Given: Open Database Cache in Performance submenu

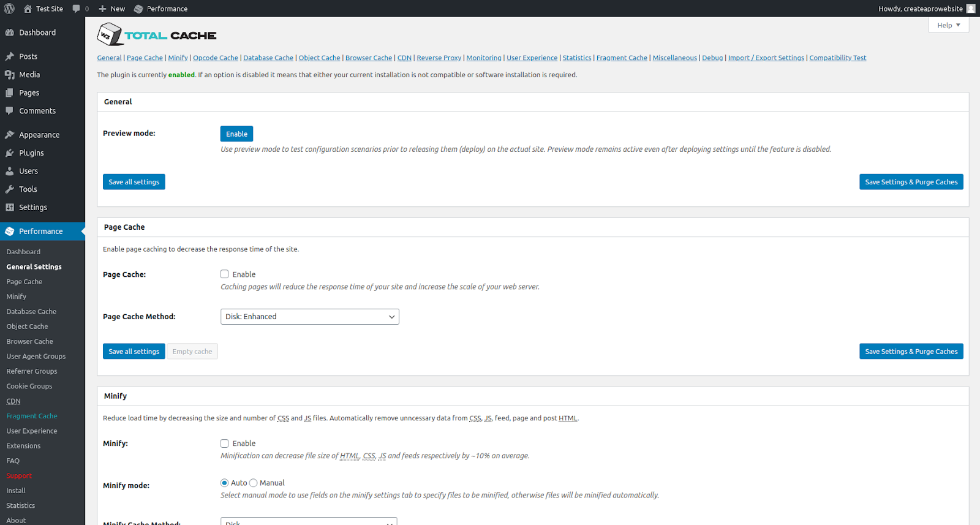Looking at the screenshot, I should pyautogui.click(x=31, y=312).
